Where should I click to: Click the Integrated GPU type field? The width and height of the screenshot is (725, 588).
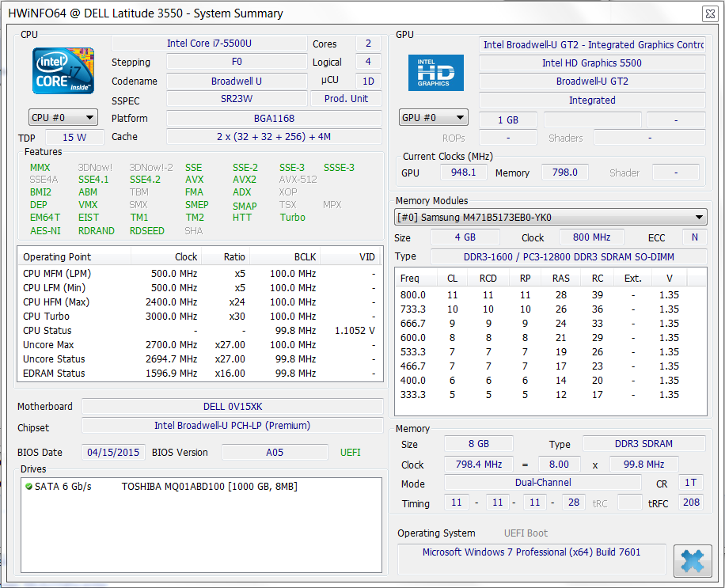coord(592,101)
